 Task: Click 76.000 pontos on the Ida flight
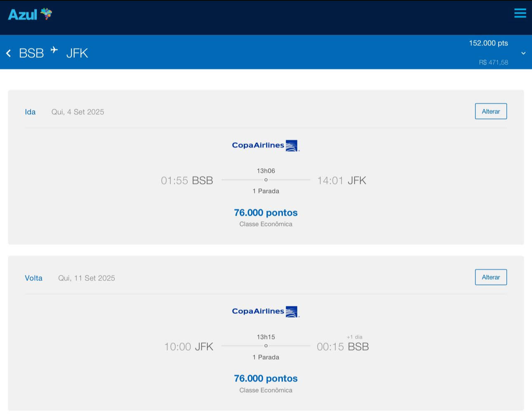pyautogui.click(x=266, y=213)
